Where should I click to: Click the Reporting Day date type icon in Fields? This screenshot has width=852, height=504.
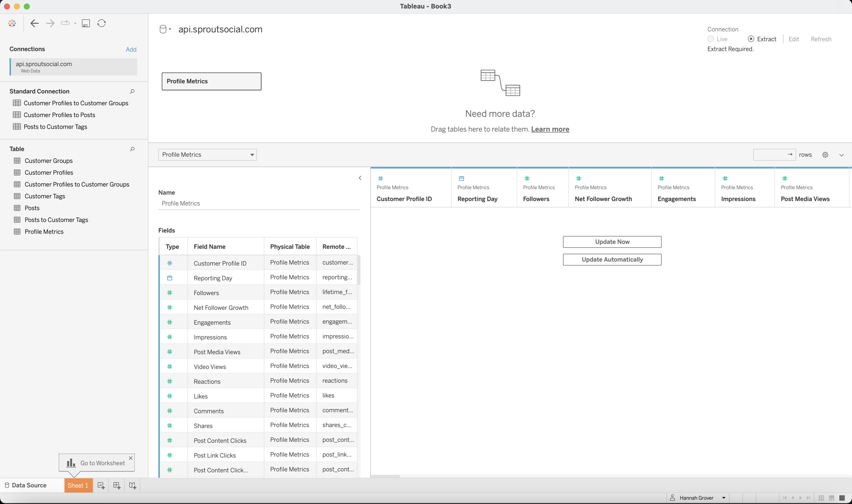point(170,278)
